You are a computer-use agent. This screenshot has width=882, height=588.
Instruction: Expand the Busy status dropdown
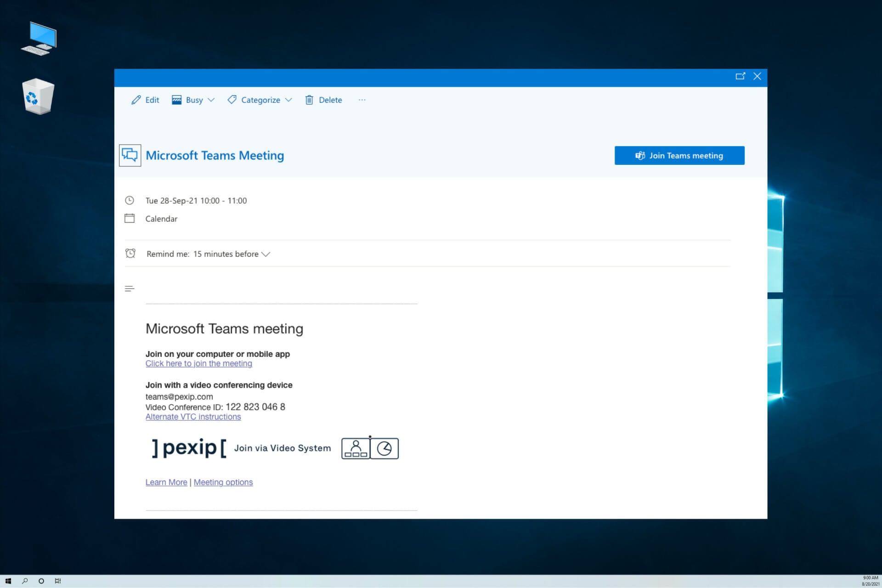(x=211, y=100)
